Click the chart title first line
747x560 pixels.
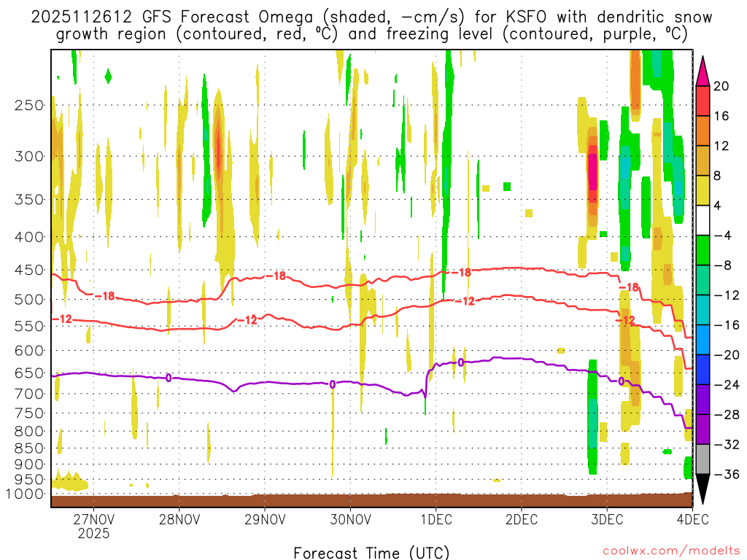click(371, 17)
